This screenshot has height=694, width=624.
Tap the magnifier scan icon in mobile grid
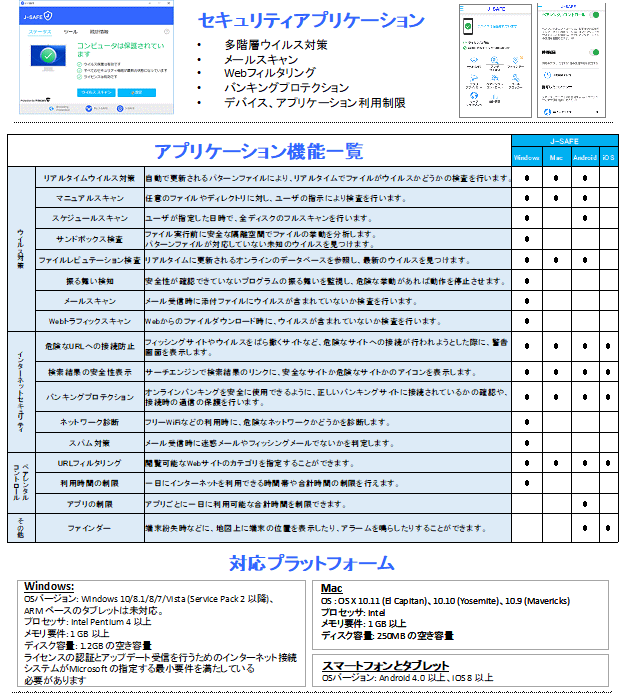(494, 60)
